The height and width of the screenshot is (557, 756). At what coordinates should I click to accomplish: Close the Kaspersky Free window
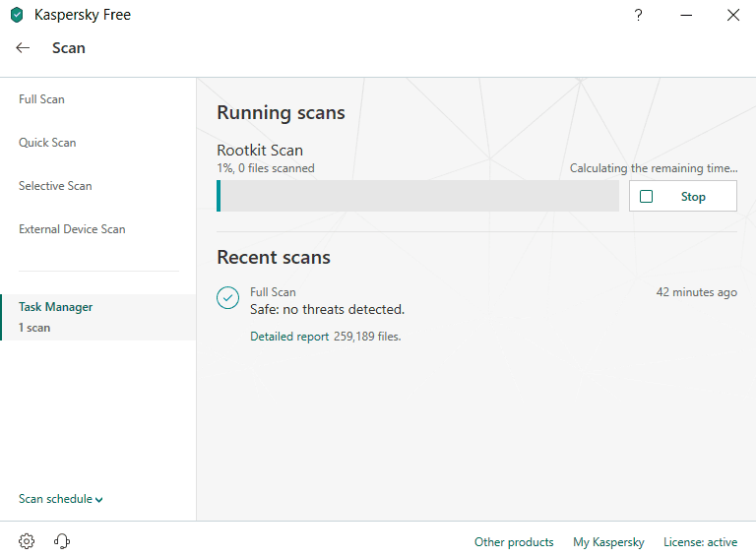(733, 15)
